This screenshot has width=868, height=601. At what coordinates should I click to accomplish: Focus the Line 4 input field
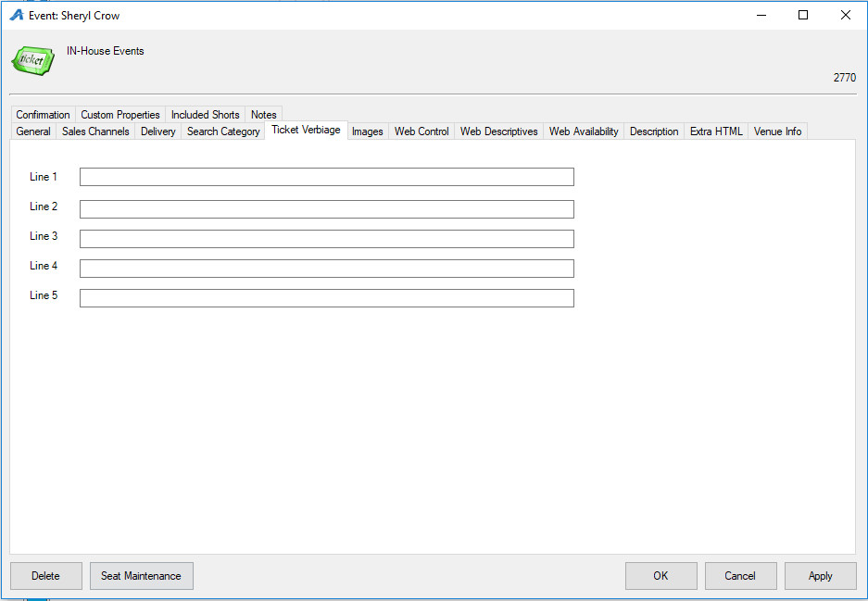(327, 269)
